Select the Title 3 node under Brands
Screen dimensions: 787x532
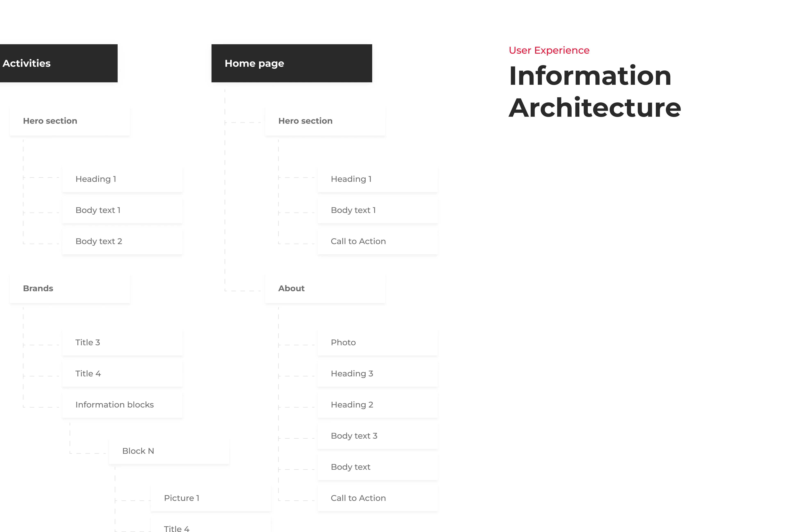tap(122, 343)
